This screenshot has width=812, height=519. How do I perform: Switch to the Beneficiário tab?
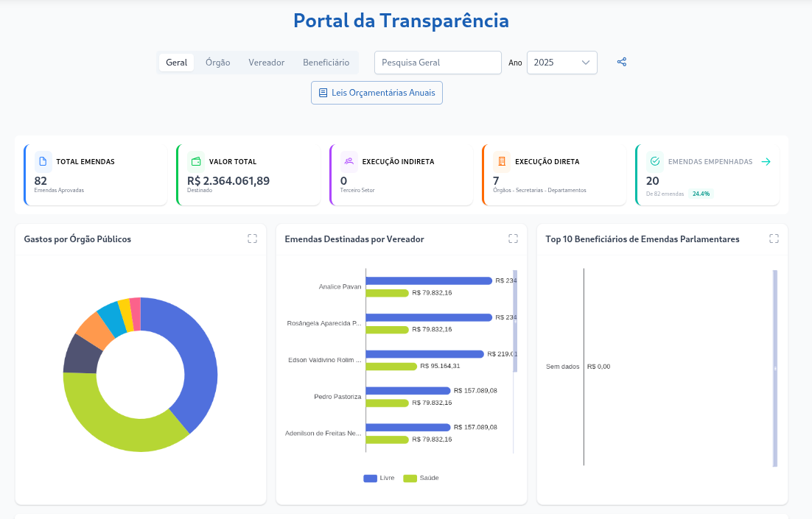[326, 63]
